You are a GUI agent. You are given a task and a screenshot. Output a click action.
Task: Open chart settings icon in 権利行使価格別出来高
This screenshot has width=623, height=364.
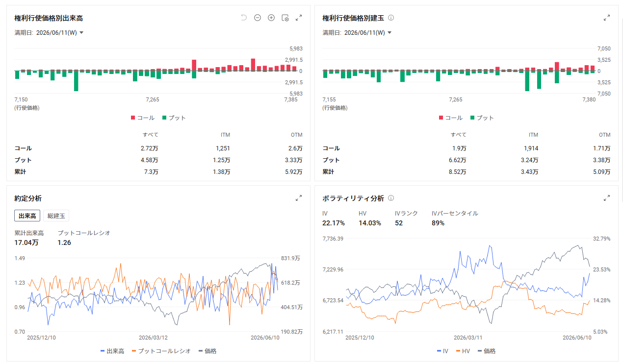point(285,18)
